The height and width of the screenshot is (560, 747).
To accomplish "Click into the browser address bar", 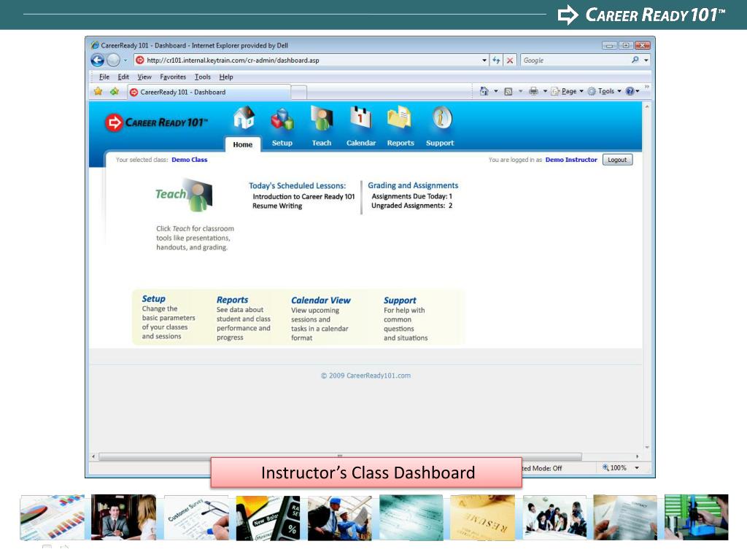I will coord(312,60).
